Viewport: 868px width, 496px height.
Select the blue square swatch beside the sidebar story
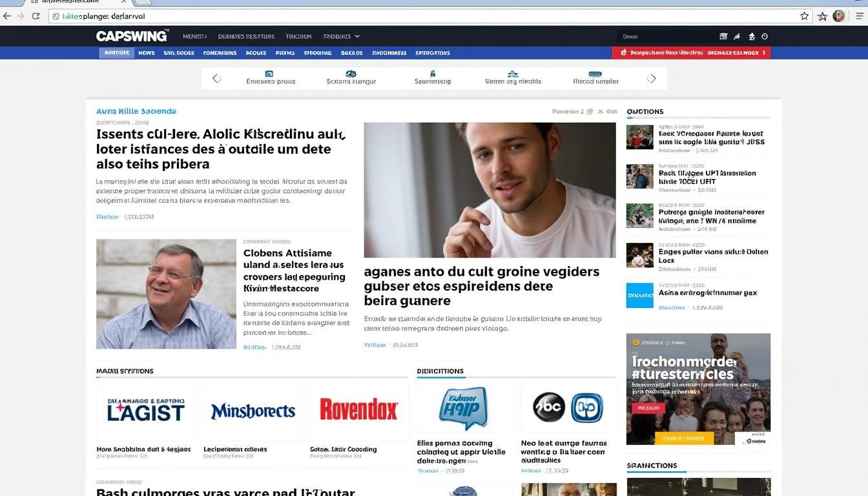pos(639,295)
